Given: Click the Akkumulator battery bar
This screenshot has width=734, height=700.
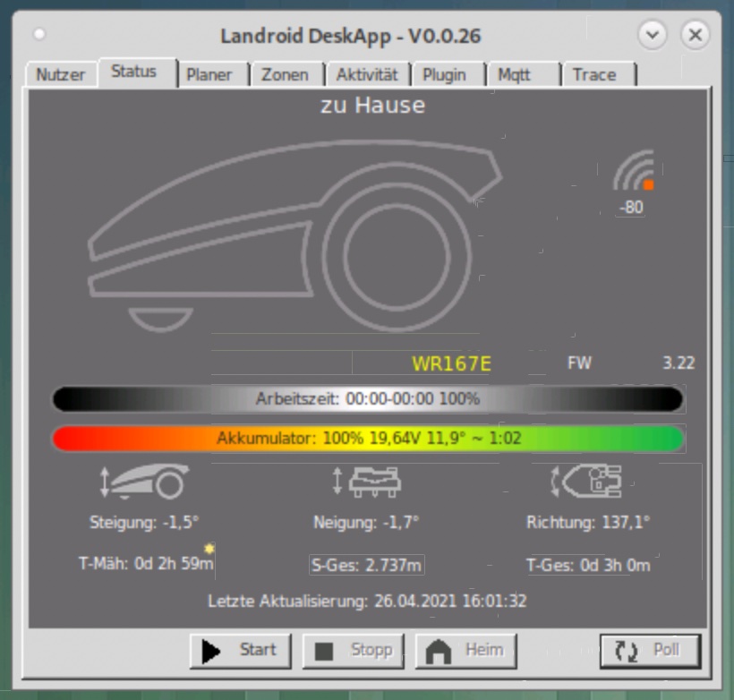Looking at the screenshot, I should click(x=368, y=439).
